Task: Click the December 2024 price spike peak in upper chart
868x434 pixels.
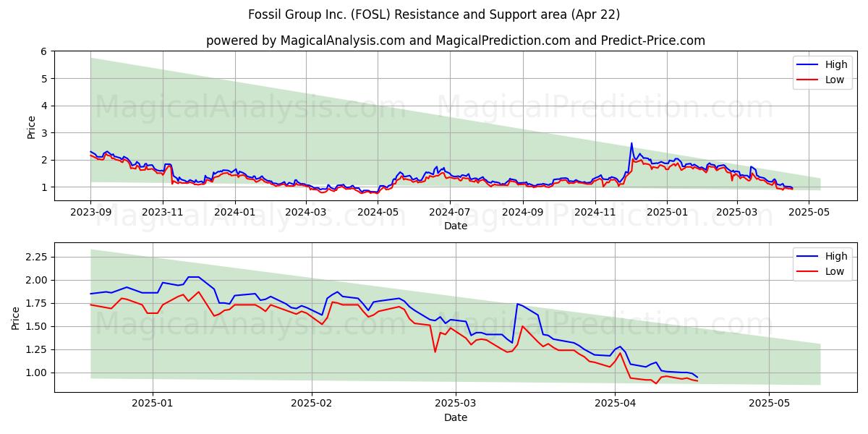Action: [631, 143]
